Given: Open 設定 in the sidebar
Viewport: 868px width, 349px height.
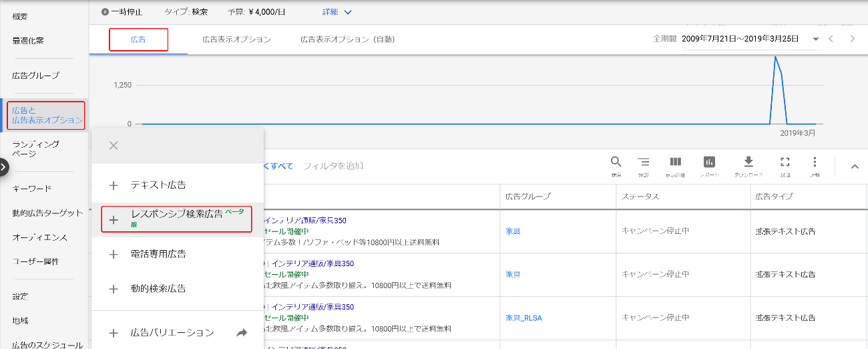Looking at the screenshot, I should coord(20,296).
